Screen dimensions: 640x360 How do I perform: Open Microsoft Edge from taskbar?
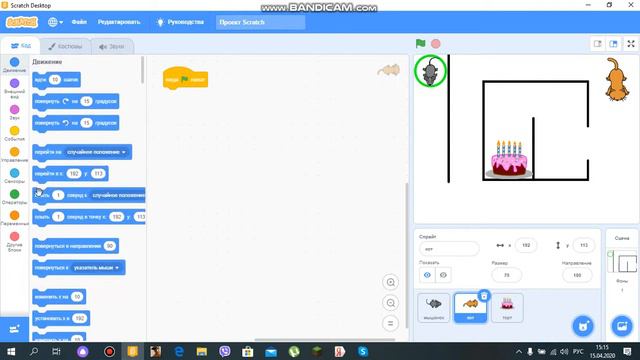pyautogui.click(x=179, y=351)
